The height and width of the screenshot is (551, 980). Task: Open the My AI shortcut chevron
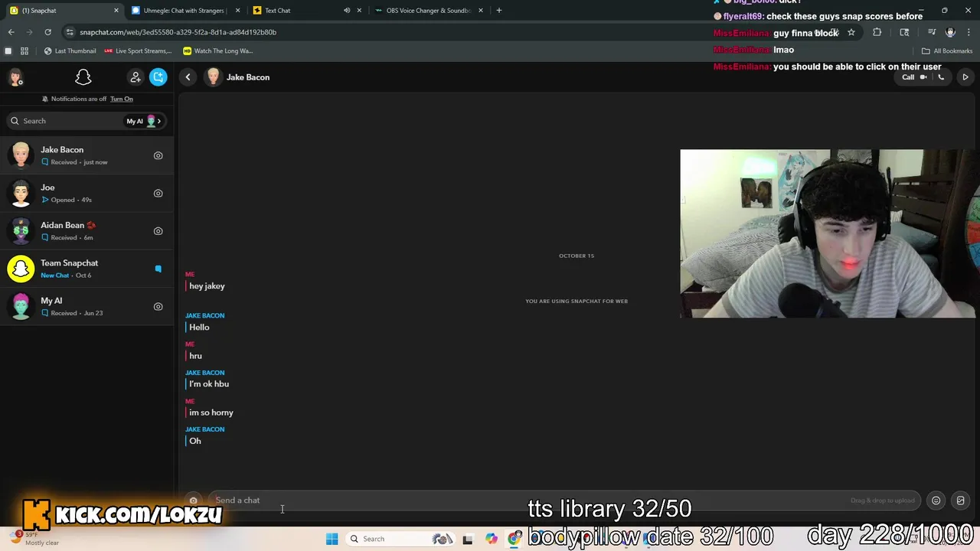[160, 121]
